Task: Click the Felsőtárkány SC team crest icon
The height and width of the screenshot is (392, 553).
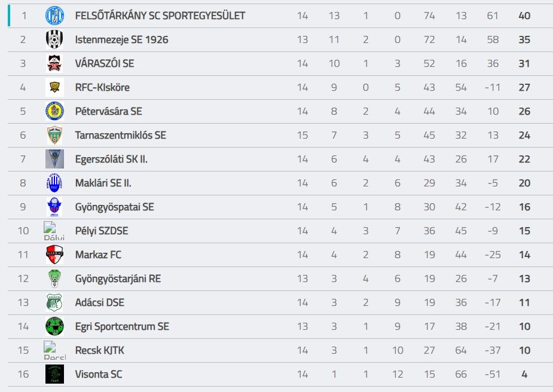Action: 54,16
